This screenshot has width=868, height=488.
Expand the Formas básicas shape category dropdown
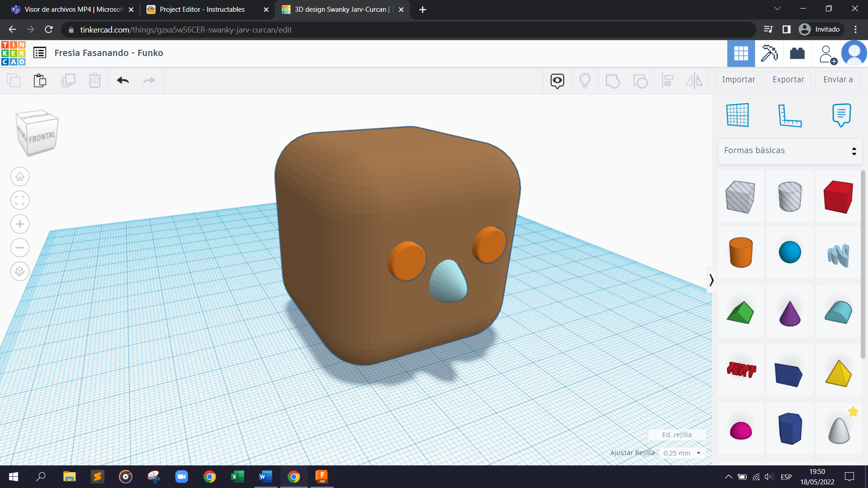click(790, 150)
